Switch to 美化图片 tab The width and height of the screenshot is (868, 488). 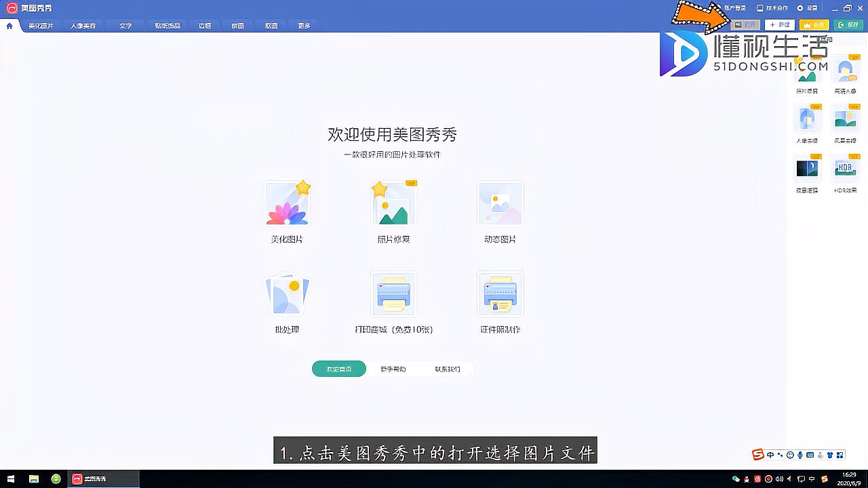tap(41, 26)
